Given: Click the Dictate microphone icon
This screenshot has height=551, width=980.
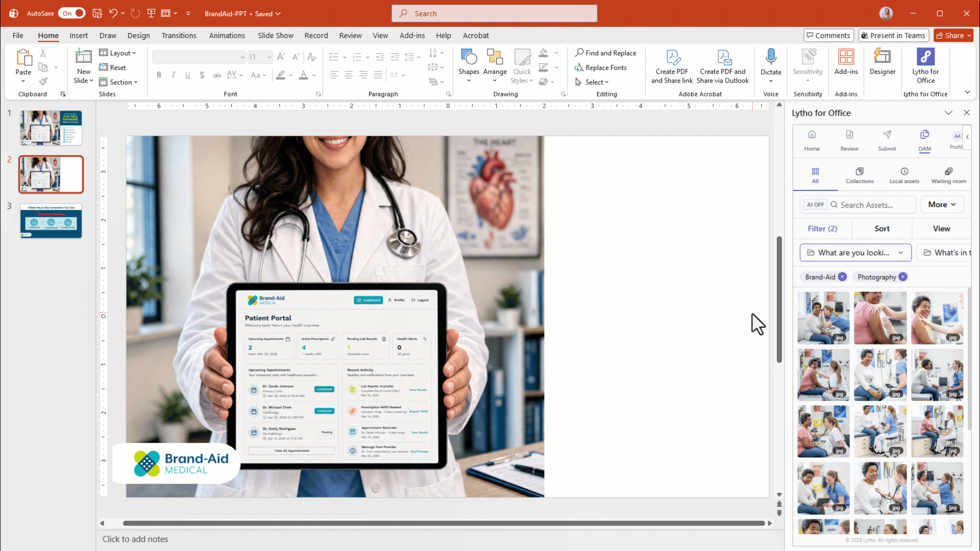Looking at the screenshot, I should tap(771, 57).
